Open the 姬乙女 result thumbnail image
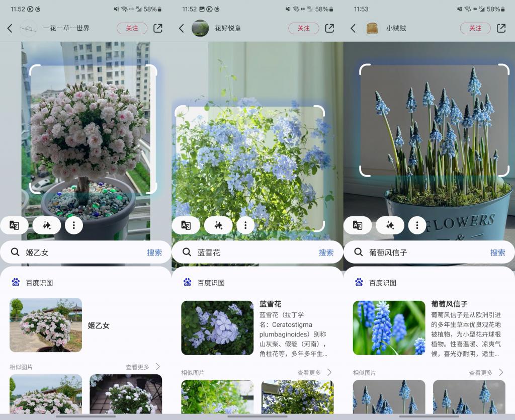The width and height of the screenshot is (515, 420). (x=45, y=325)
